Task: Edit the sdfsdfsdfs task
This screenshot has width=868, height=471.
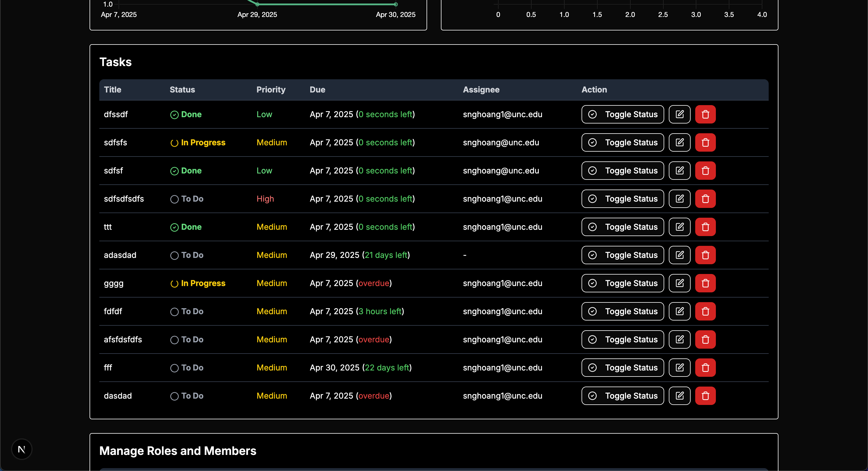Action: pos(679,198)
